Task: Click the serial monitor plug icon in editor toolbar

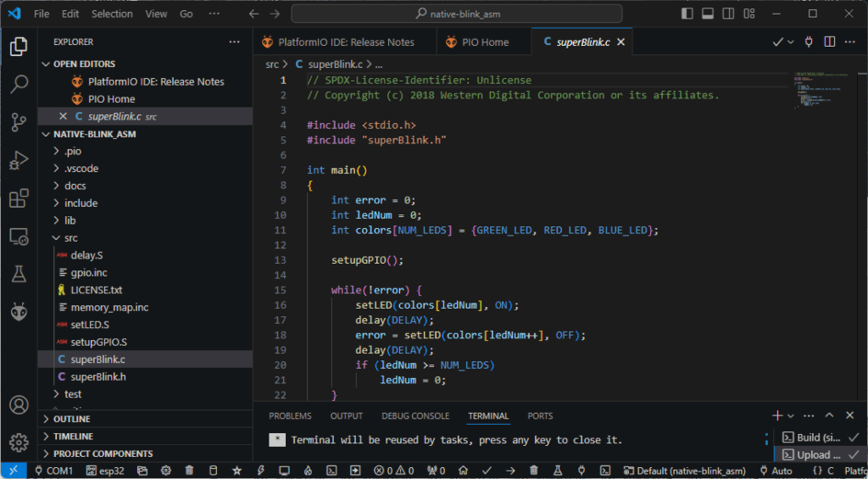Action: [x=809, y=42]
